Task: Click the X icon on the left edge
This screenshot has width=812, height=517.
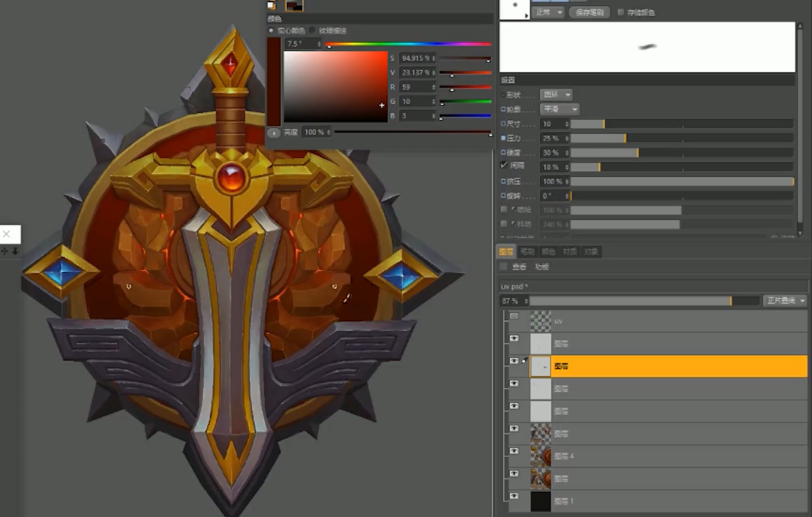Action: [7, 234]
